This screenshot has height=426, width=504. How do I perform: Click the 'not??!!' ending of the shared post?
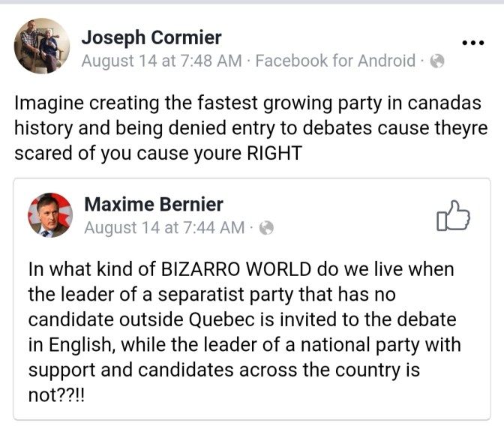[x=57, y=394]
